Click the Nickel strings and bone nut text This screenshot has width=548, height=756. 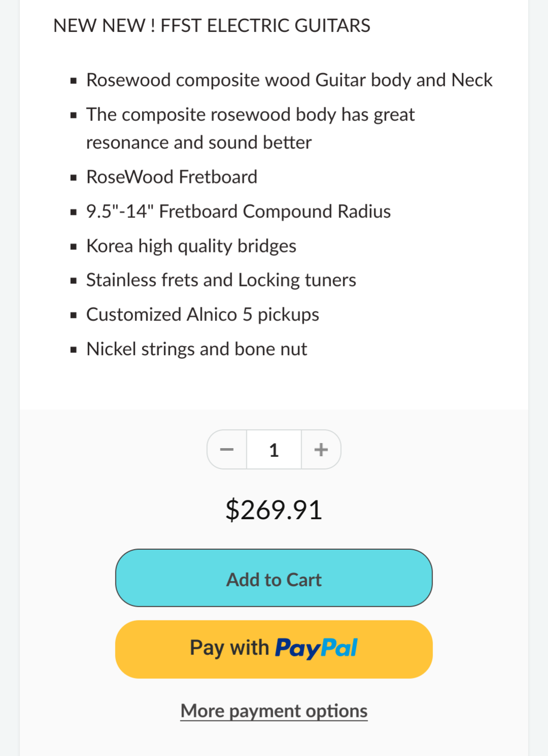click(197, 349)
